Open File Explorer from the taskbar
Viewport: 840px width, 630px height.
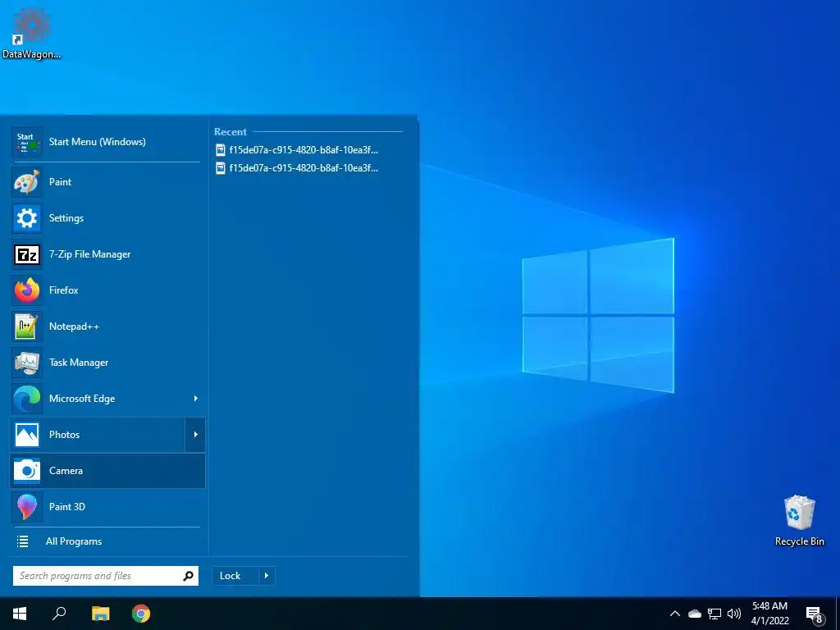pyautogui.click(x=100, y=614)
